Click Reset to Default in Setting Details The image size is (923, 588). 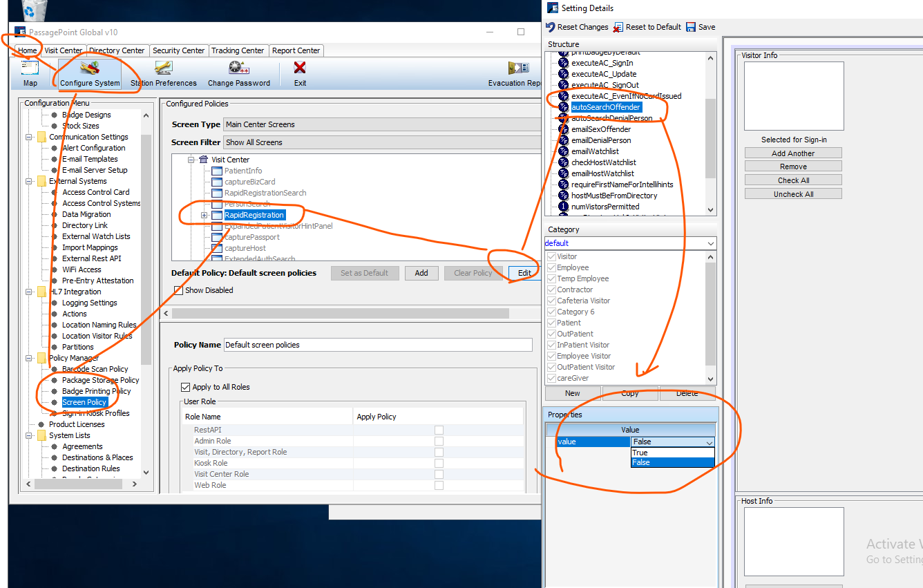tap(647, 27)
